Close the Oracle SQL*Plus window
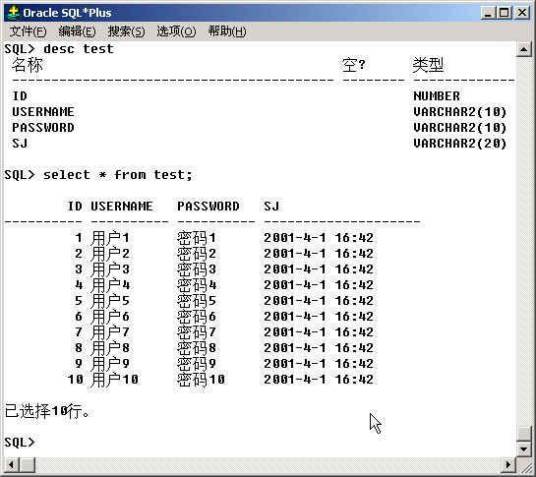The width and height of the screenshot is (536, 477). (521, 13)
